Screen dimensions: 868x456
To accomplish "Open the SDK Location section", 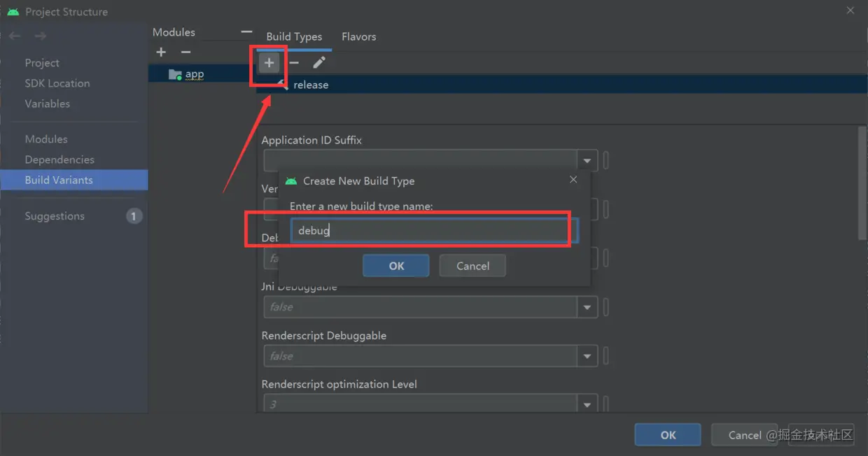I will pos(57,83).
